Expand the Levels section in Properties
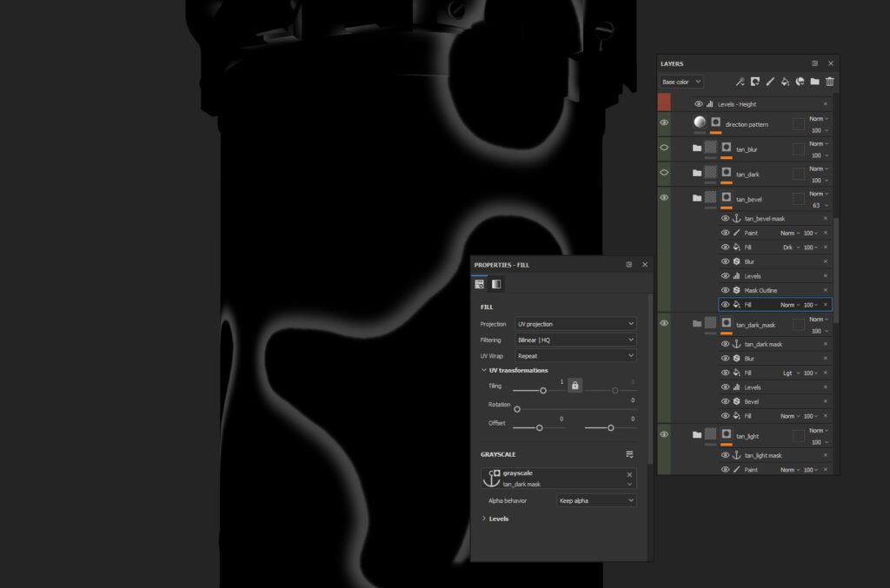 pos(483,519)
